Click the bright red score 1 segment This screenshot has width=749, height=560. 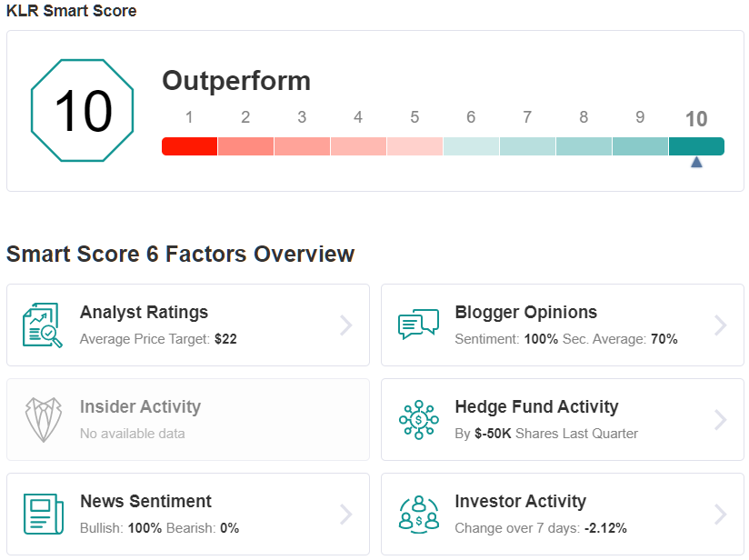pos(190,146)
